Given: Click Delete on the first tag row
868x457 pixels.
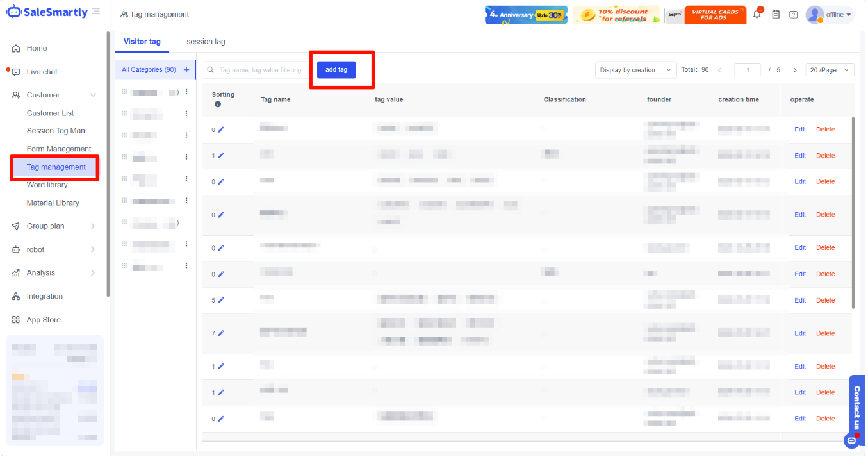Looking at the screenshot, I should coord(825,129).
